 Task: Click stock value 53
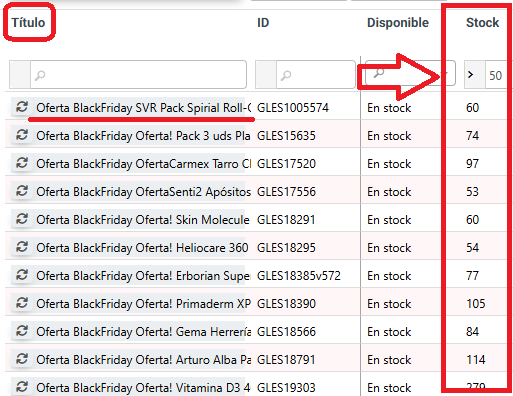pyautogui.click(x=472, y=192)
